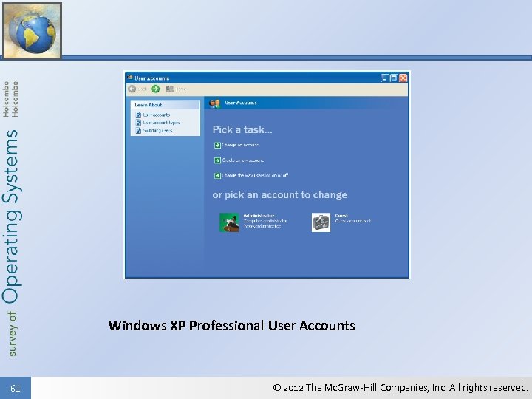
Task: Click the 'Learn About' panel header
Action: (x=166, y=105)
